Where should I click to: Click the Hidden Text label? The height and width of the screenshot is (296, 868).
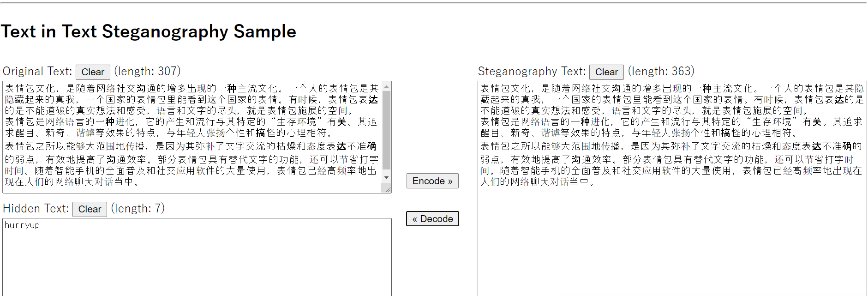tap(36, 209)
